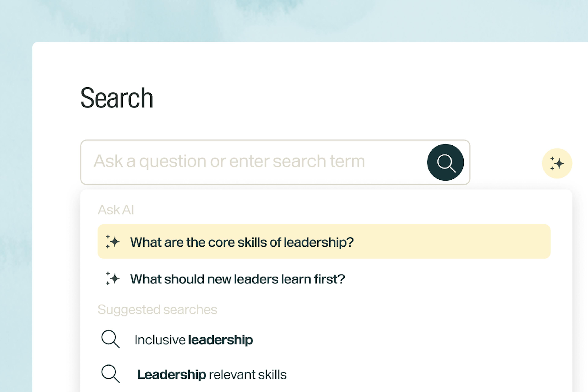The width and height of the screenshot is (588, 392).
Task: Click the bold word "leadership" after Inclusive
Action: (220, 340)
